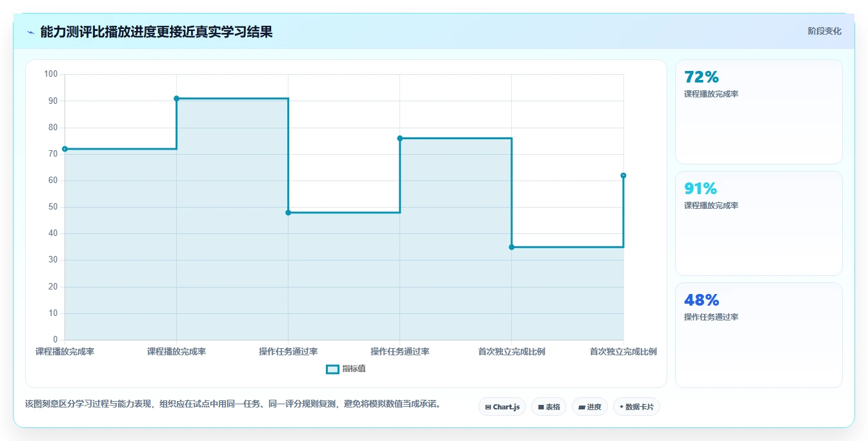Screen dimensions: 868x441
Task: Click the chart title 能力测评比播放进度更接近真实学习结果
Action: pos(156,32)
